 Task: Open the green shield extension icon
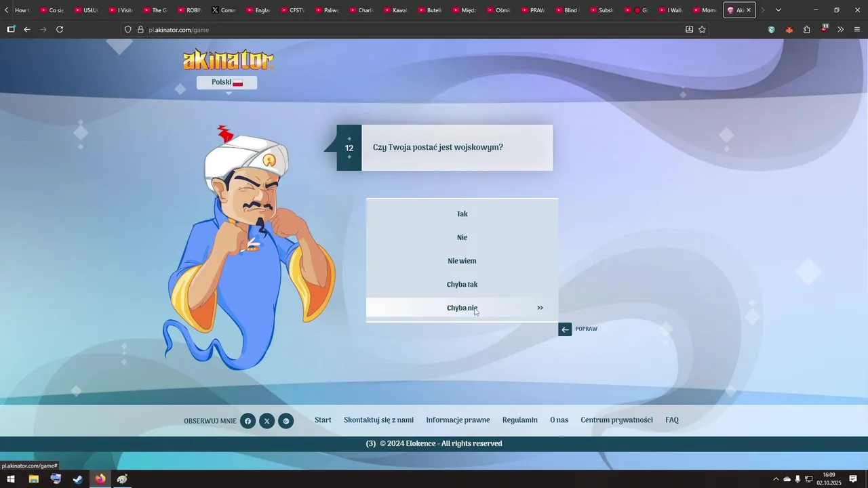[x=772, y=30]
